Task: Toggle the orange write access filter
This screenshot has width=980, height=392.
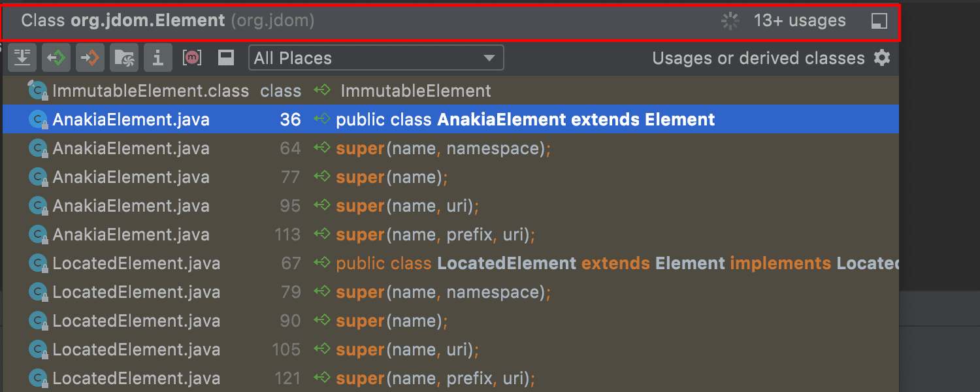Action: 90,58
